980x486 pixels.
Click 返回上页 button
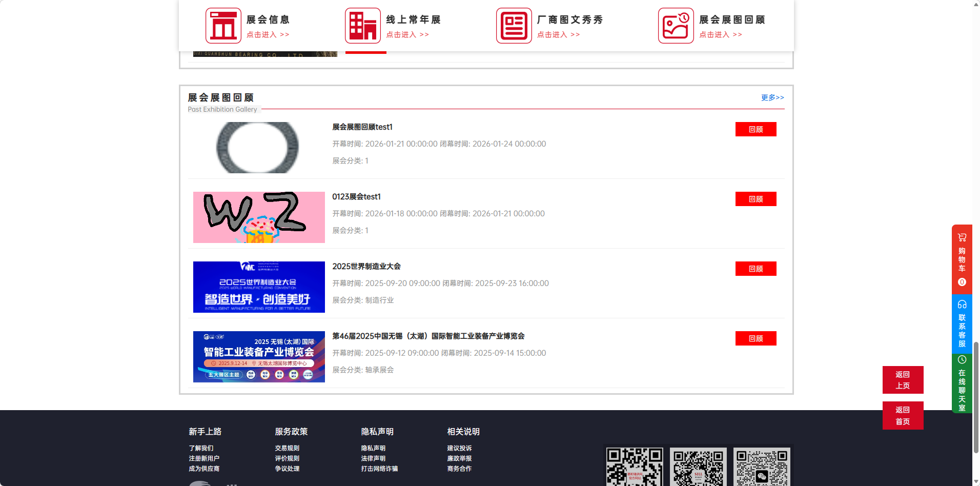click(x=902, y=380)
